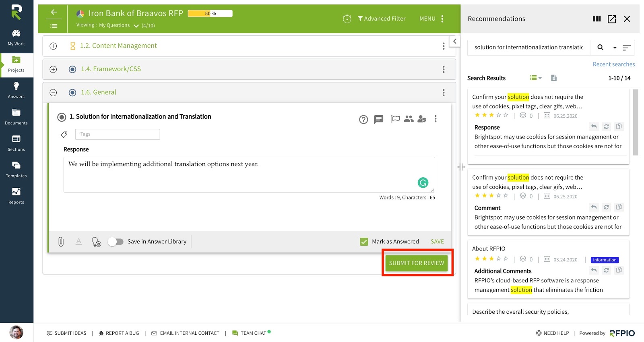
Task: Flag the Internationalization question
Action: pyautogui.click(x=395, y=119)
